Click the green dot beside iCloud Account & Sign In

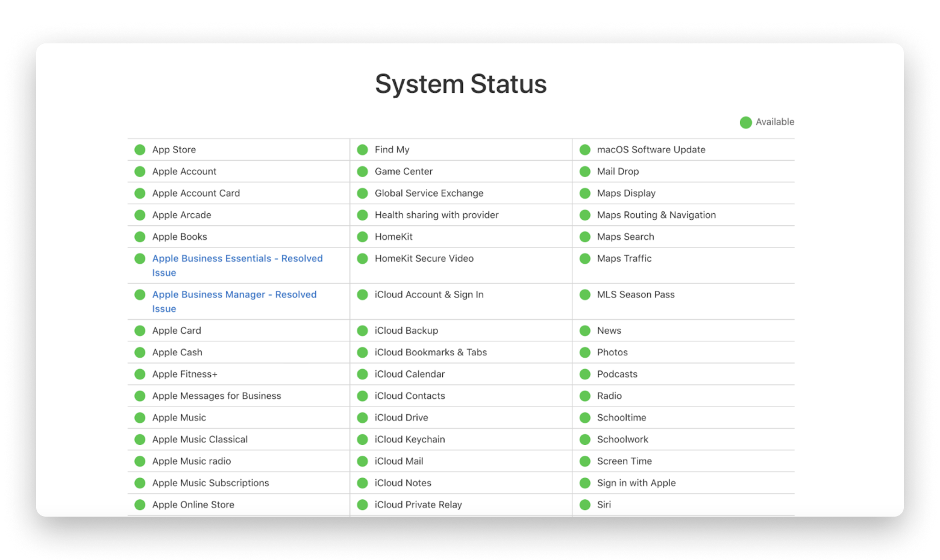click(x=362, y=294)
